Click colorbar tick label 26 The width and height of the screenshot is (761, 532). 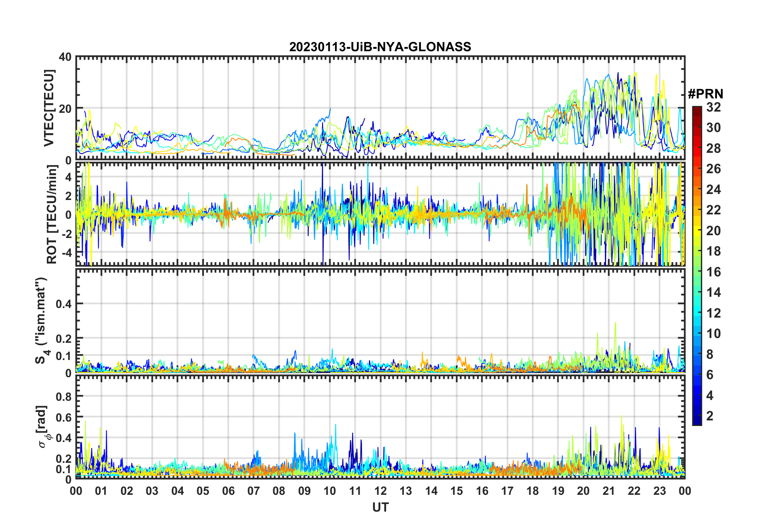click(713, 169)
